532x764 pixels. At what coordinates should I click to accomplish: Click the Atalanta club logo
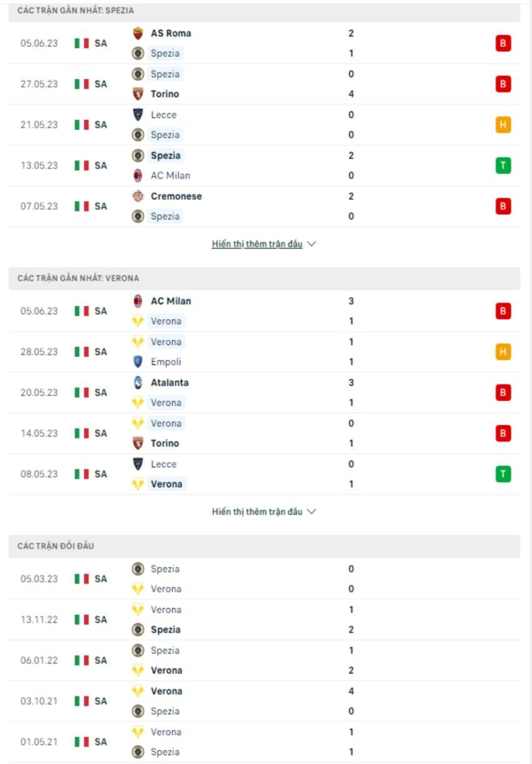(x=136, y=383)
